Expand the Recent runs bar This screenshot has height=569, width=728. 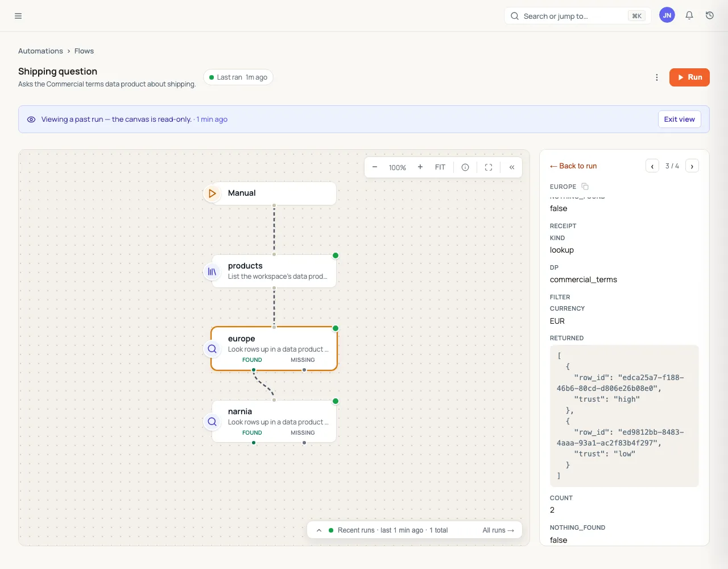click(319, 530)
